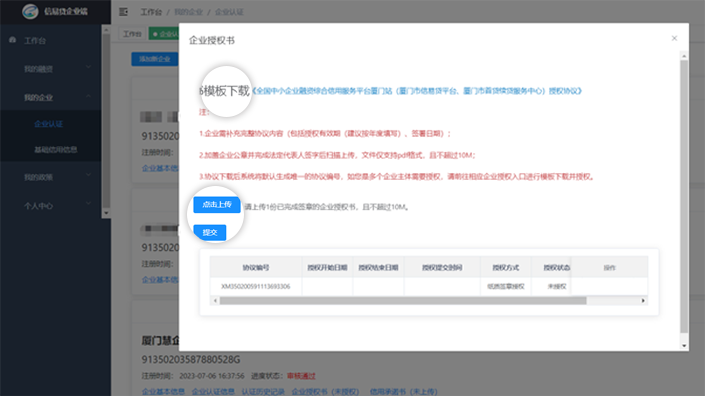This screenshot has width=705, height=396.
Task: Click the 授权方式 column header
Action: [505, 267]
